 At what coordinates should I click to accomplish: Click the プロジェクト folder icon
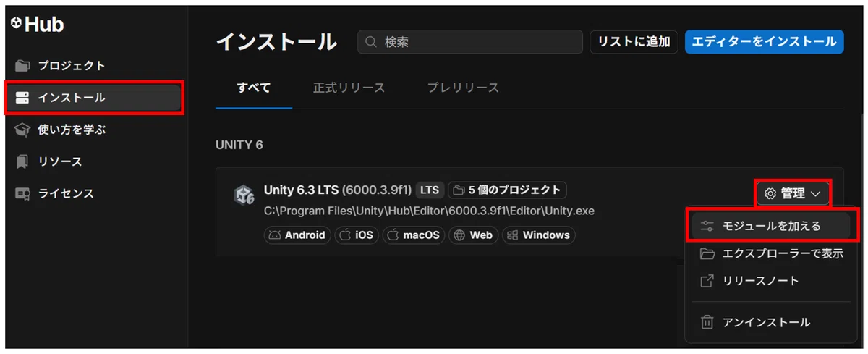(x=22, y=66)
